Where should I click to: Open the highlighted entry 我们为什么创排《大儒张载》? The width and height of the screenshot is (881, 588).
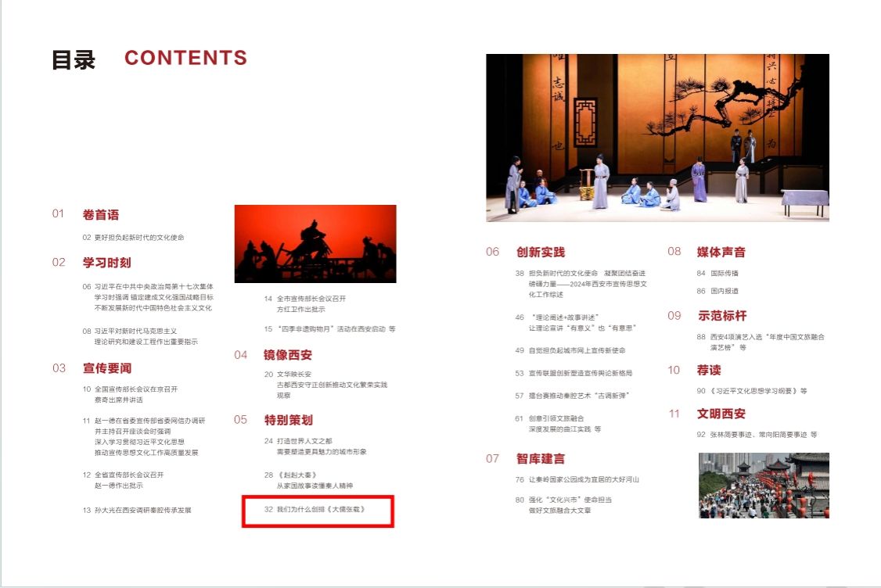(317, 511)
